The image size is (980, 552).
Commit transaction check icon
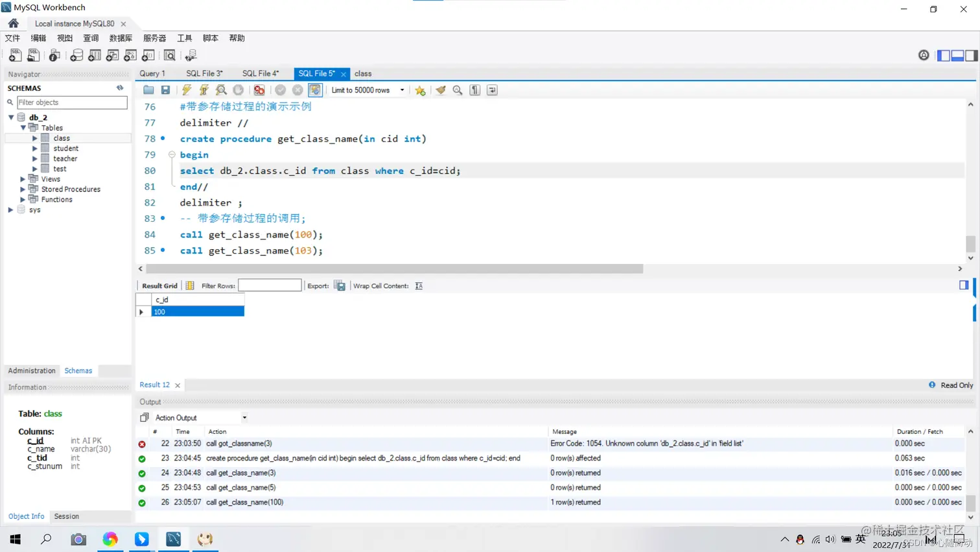(280, 90)
